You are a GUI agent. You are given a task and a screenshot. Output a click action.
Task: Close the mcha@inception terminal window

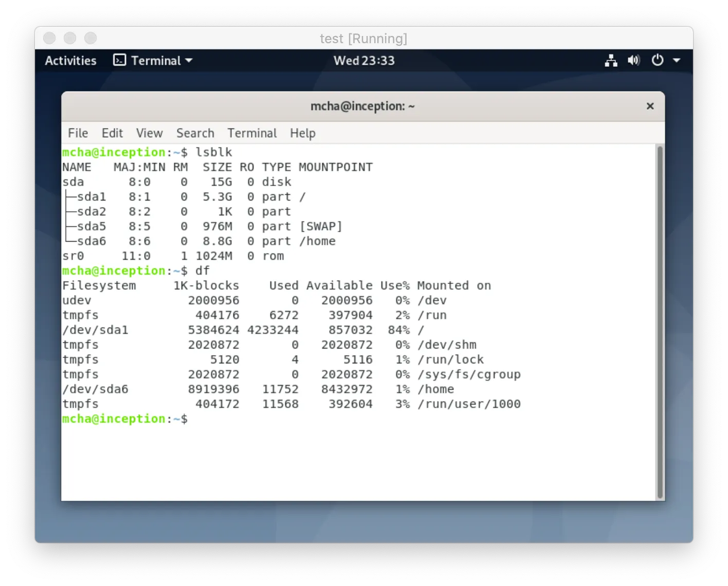pos(650,106)
